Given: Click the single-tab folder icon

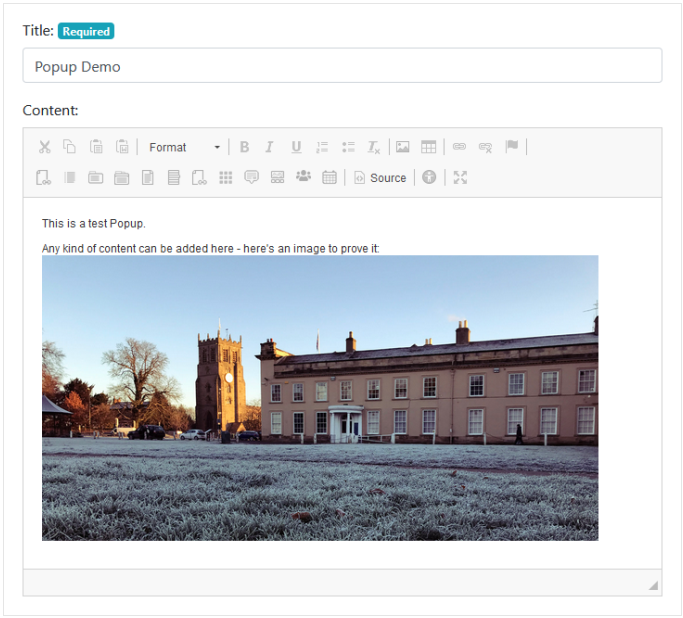Looking at the screenshot, I should [x=95, y=178].
